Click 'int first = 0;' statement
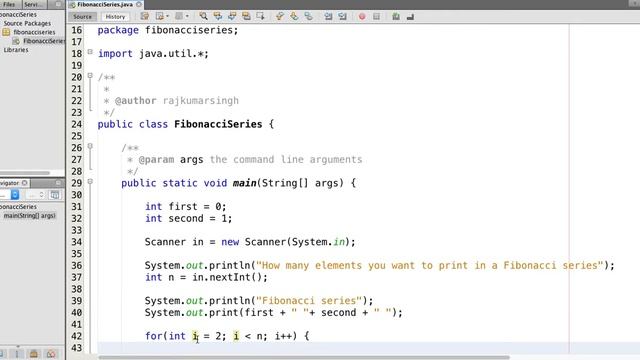The image size is (640, 360). (185, 207)
